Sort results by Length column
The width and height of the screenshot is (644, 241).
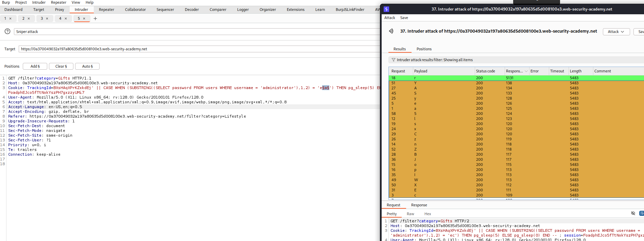[x=581, y=71]
